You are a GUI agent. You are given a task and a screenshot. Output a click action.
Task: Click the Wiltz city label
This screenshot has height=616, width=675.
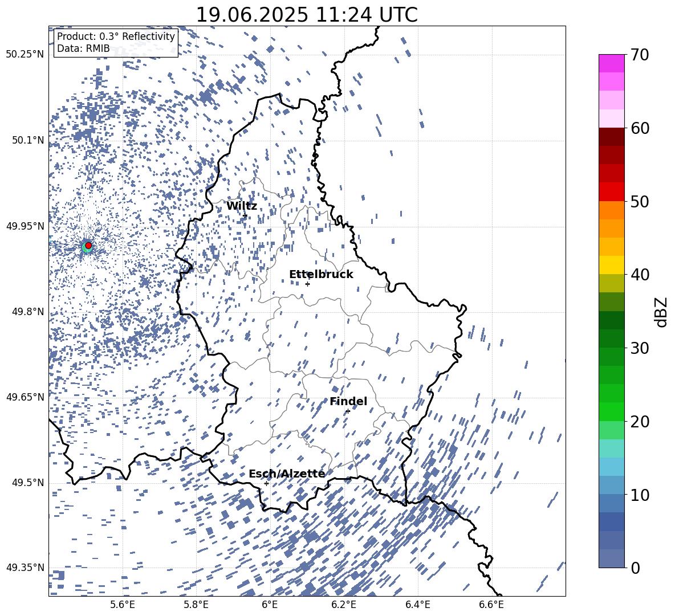pyautogui.click(x=242, y=206)
